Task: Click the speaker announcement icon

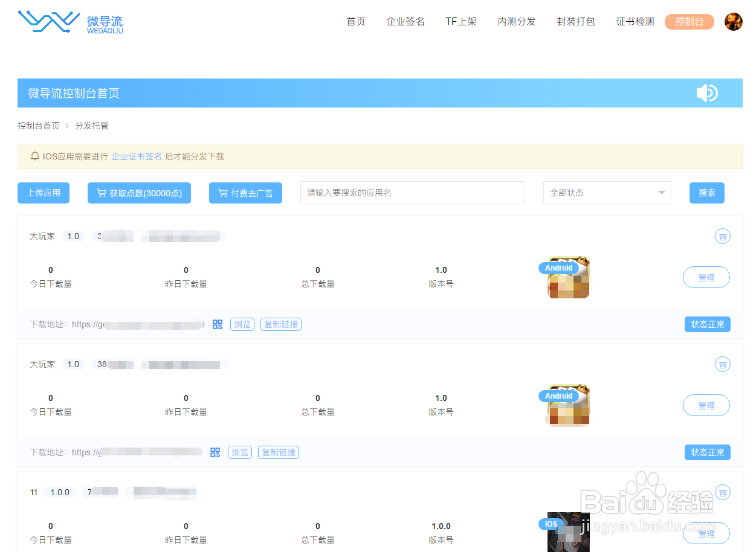Action: click(706, 93)
